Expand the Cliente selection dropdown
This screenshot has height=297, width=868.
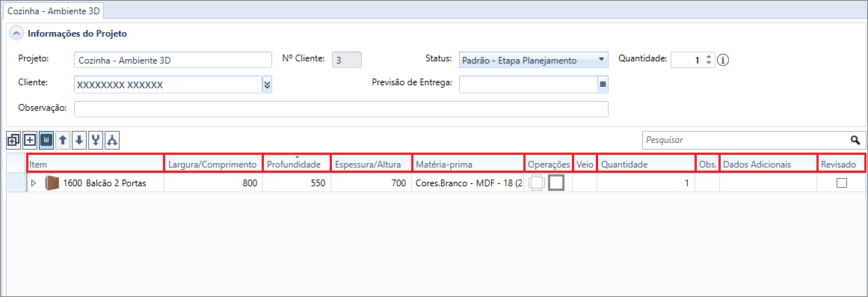coord(268,85)
